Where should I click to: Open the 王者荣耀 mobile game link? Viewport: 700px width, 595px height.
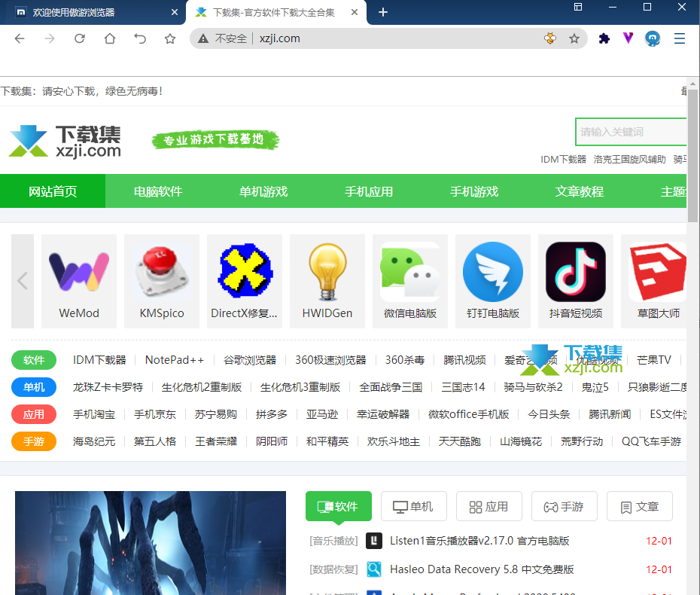[x=216, y=442]
